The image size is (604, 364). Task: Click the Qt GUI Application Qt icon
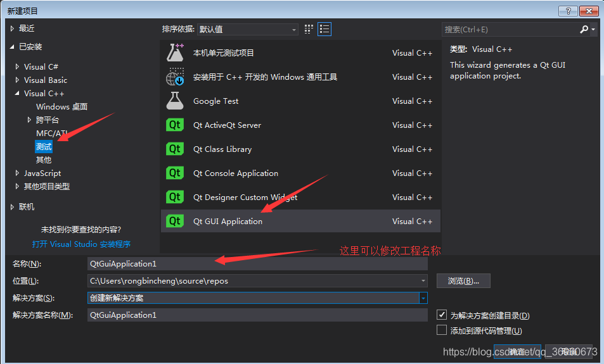(175, 221)
